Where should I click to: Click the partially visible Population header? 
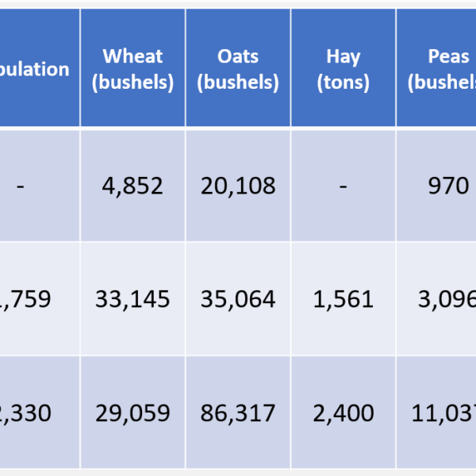(38, 69)
